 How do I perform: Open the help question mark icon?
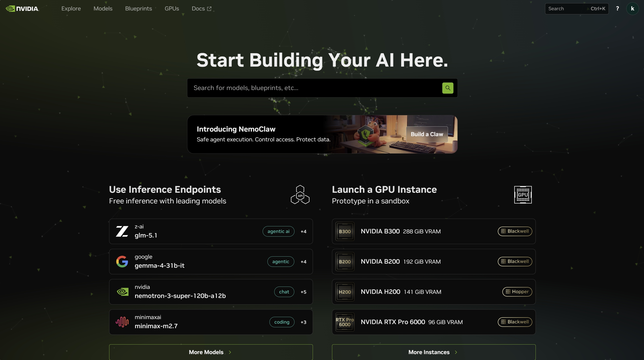tap(617, 9)
